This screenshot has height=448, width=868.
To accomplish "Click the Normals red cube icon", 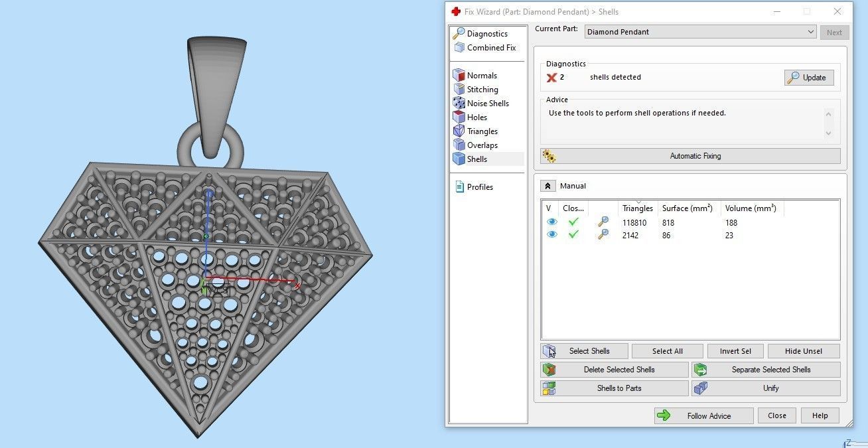I will [459, 75].
